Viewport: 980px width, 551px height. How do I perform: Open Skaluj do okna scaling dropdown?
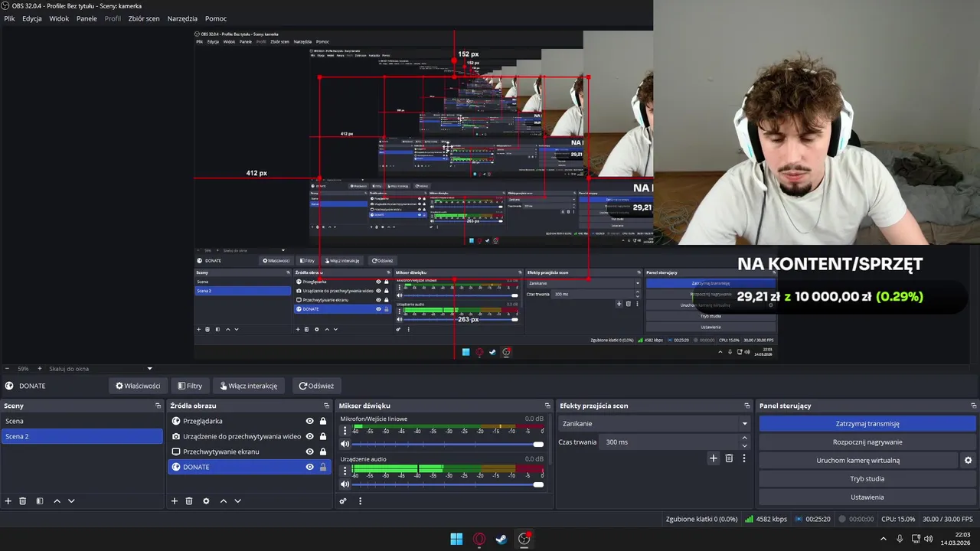pyautogui.click(x=100, y=369)
